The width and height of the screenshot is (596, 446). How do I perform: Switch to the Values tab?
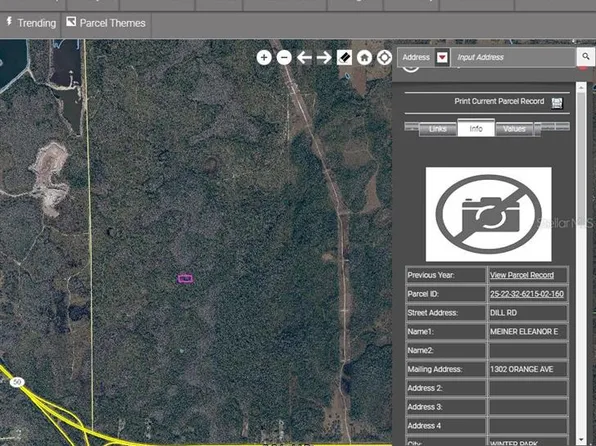(x=514, y=129)
